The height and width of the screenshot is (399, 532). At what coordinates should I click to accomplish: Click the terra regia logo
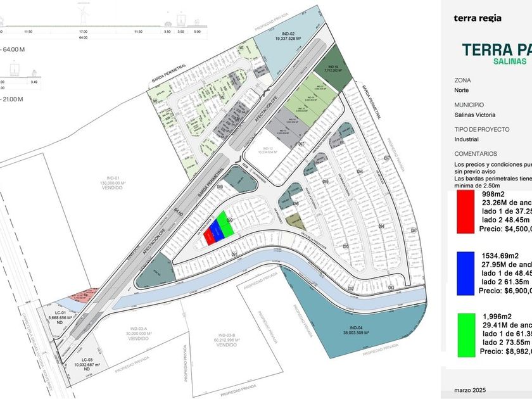(478, 18)
